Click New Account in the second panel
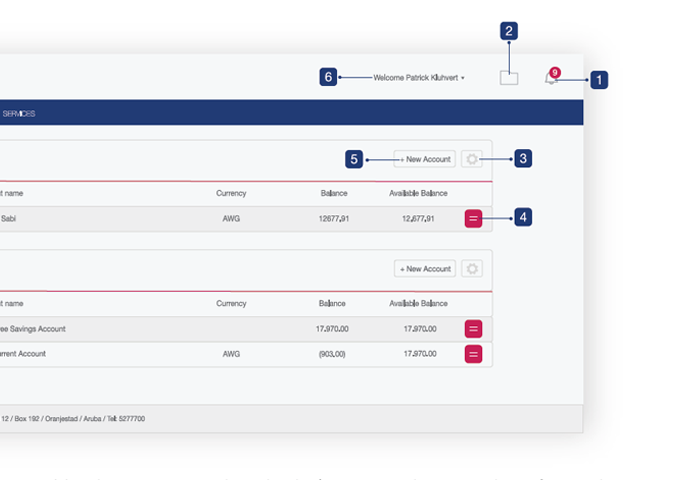This screenshot has height=480, width=680. click(425, 269)
